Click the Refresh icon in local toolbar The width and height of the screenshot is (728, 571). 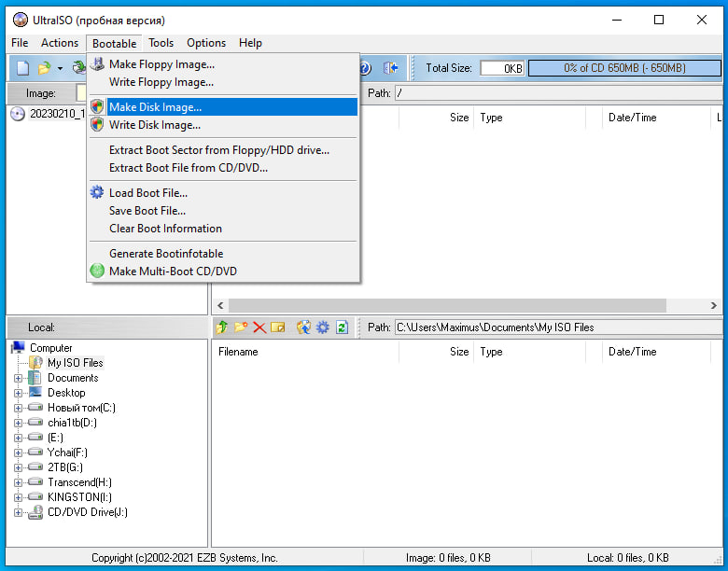pyautogui.click(x=343, y=327)
